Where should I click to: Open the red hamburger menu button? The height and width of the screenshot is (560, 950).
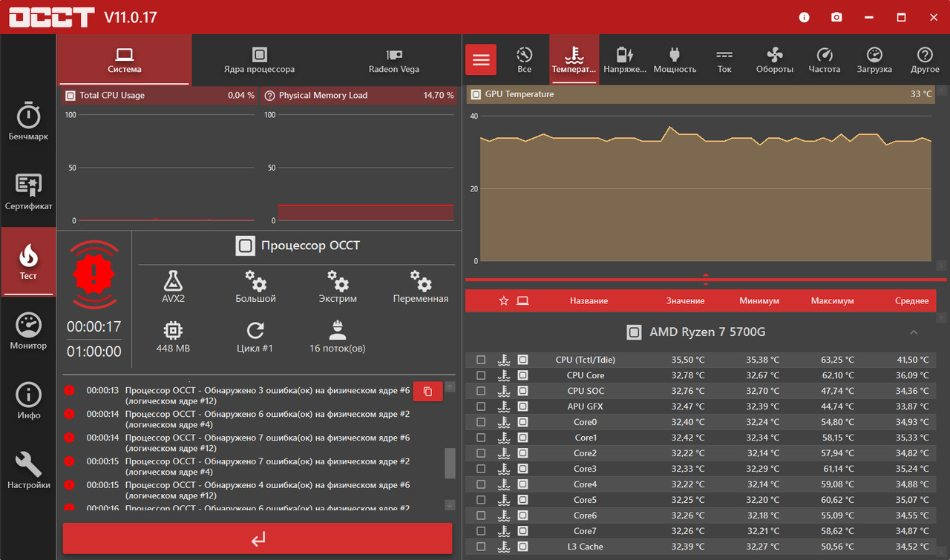(481, 59)
